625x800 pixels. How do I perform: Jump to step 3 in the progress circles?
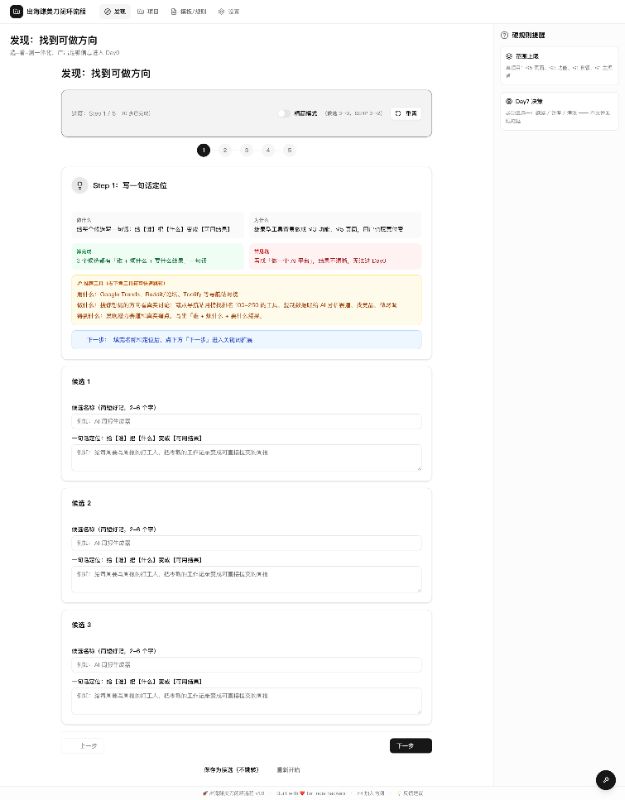[x=246, y=150]
